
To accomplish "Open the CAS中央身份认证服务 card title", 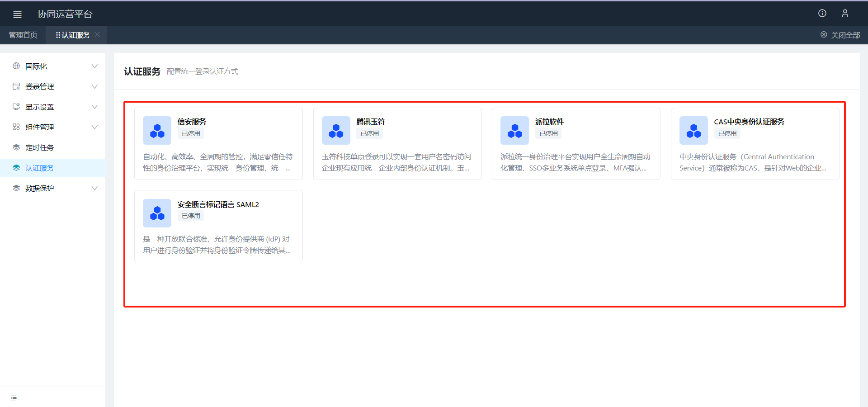I will pyautogui.click(x=749, y=122).
